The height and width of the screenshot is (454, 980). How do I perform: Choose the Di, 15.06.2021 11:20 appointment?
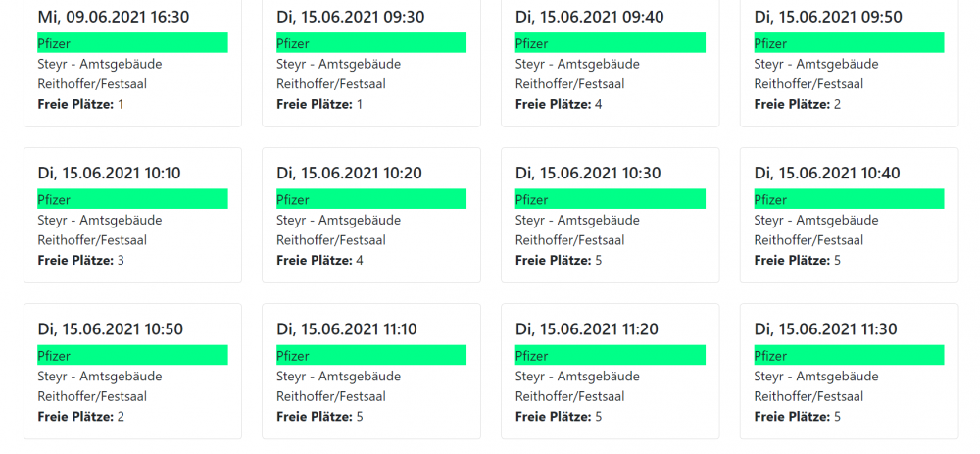click(610, 372)
